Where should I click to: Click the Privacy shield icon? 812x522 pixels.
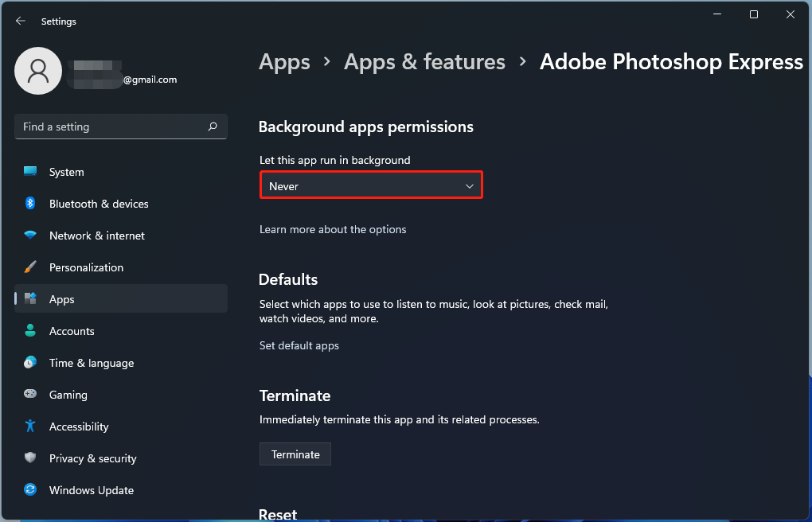(x=30, y=458)
